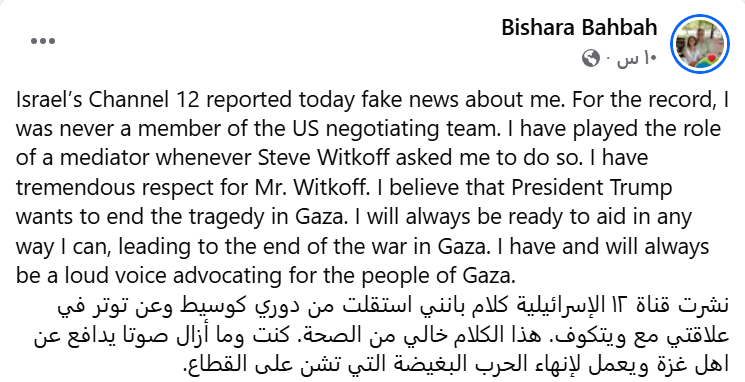
Task: Click the name "Steve Witkoff" in the post
Action: click(323, 158)
